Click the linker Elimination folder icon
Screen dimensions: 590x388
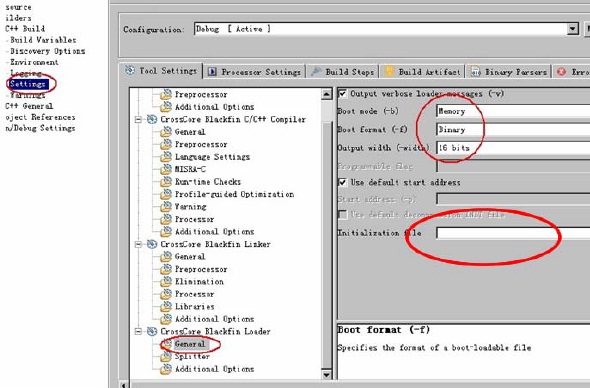(166, 281)
